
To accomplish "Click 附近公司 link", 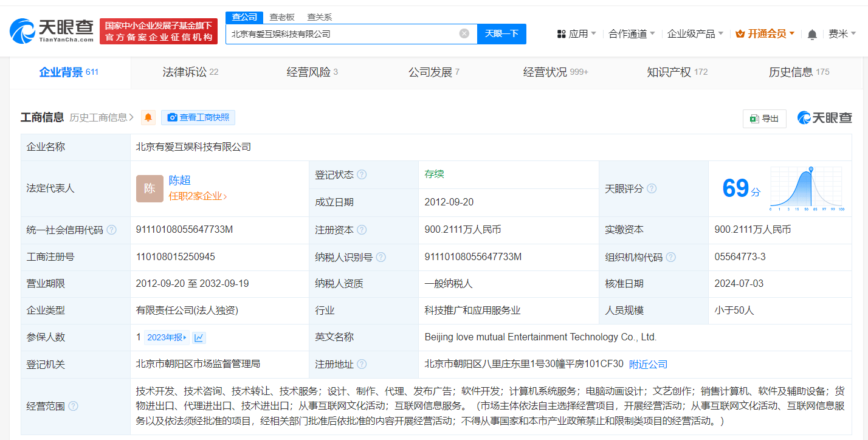I will pyautogui.click(x=648, y=364).
